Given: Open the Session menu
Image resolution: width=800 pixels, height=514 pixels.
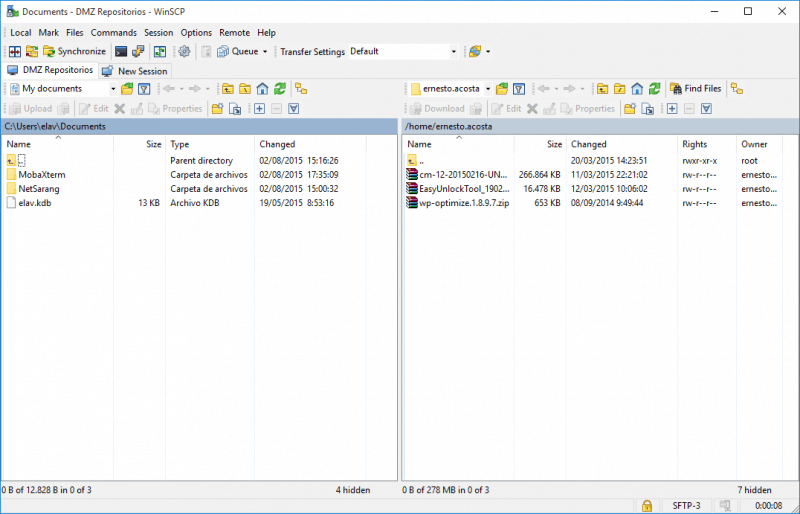Looking at the screenshot, I should [159, 33].
